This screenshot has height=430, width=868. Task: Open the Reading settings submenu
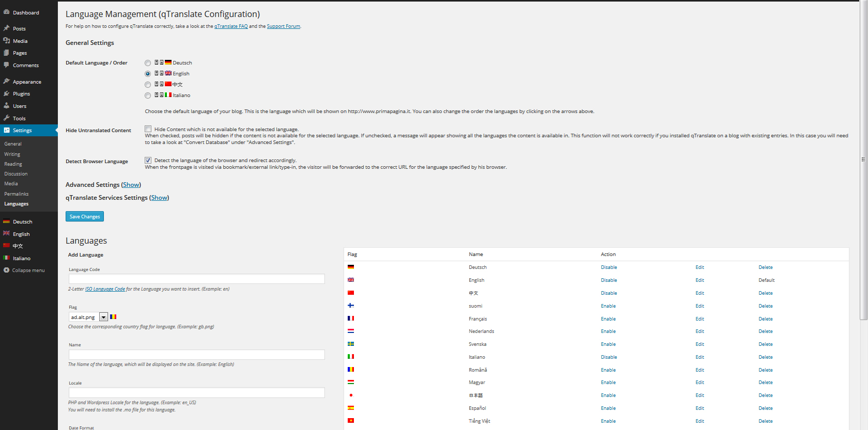tap(13, 164)
